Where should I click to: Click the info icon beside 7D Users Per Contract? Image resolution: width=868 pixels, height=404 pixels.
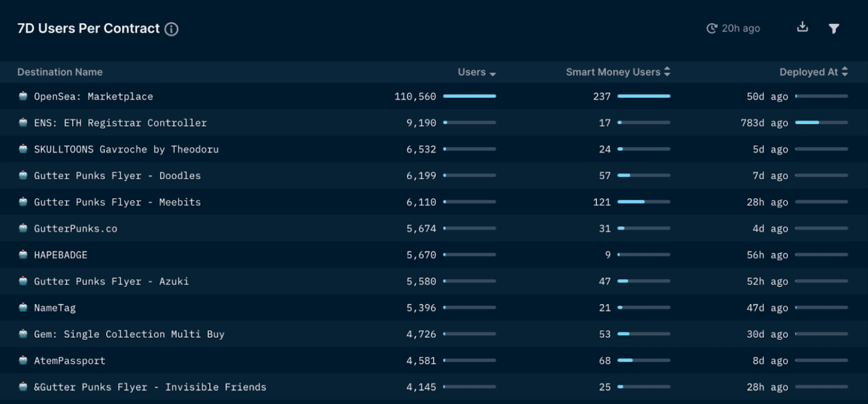coord(171,29)
